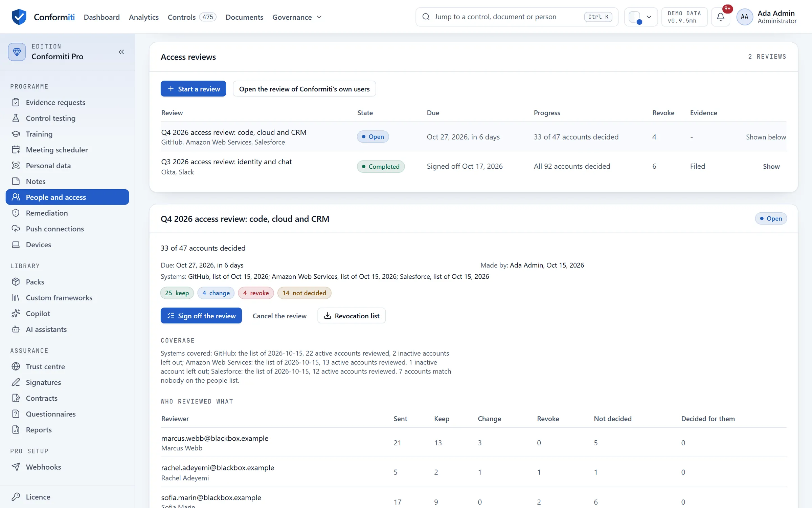Open Questionnaires in Assurance

coord(67,414)
